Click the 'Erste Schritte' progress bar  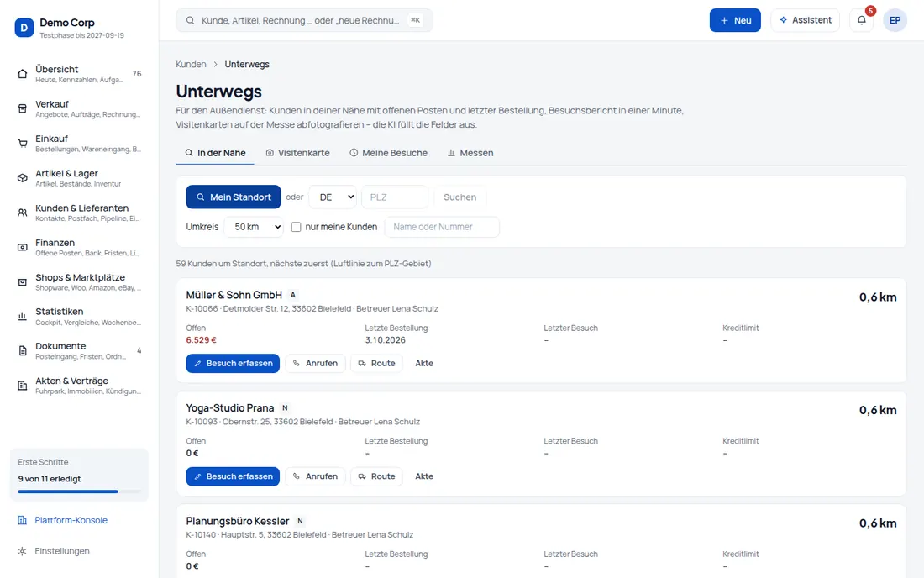[x=80, y=491]
